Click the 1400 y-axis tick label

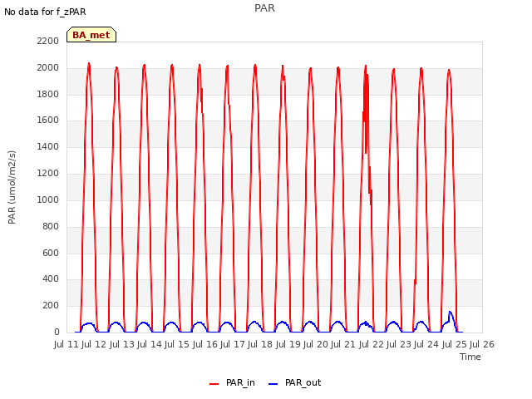tap(48, 146)
